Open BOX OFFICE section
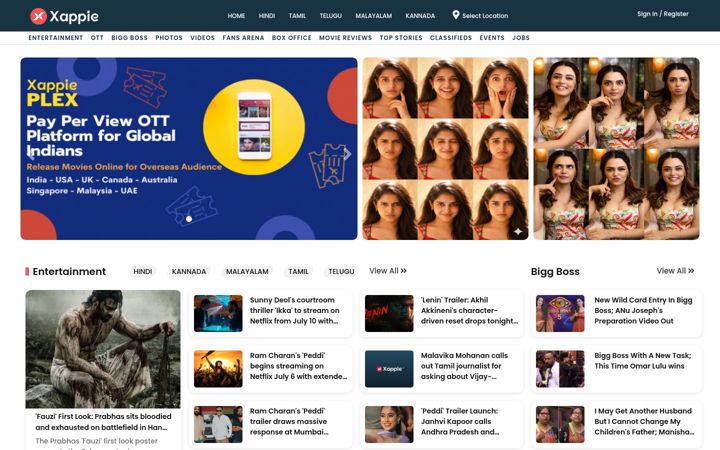 click(292, 38)
